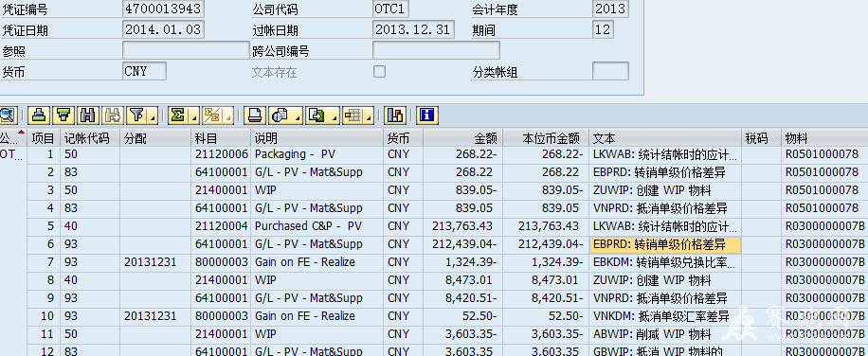The image size is (868, 356).
Task: Select the 分配 column header
Action: (x=155, y=138)
